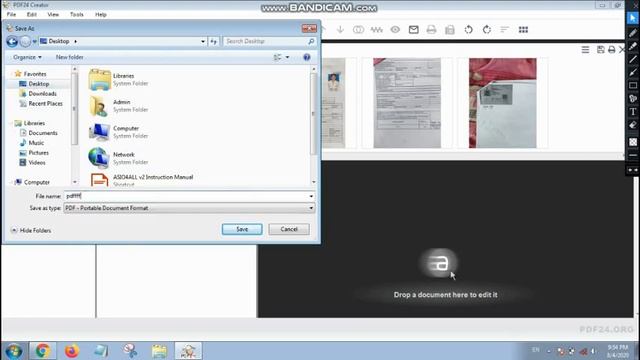This screenshot has width=640, height=360.
Task: Click the merge documents icon in PDF24 toolbar
Action: (x=358, y=29)
